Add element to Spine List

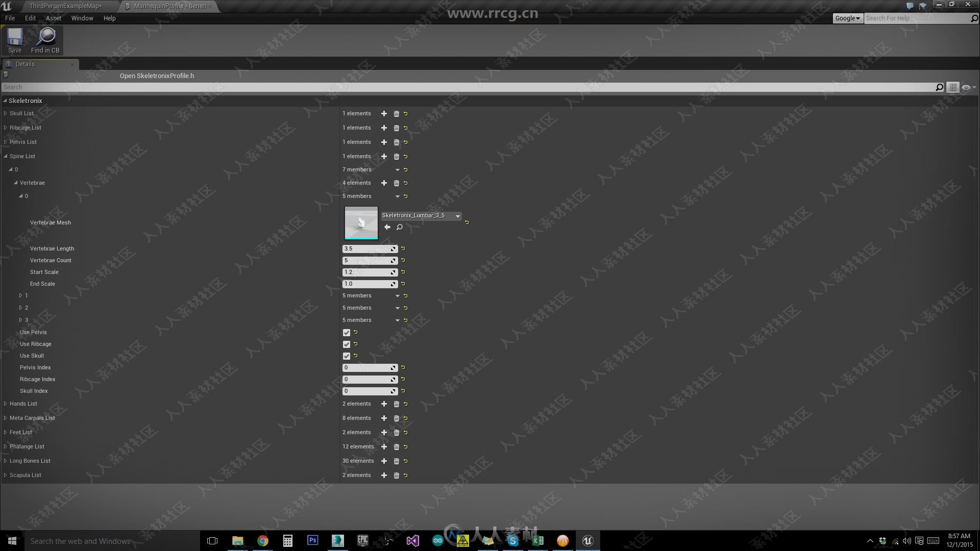pyautogui.click(x=384, y=157)
